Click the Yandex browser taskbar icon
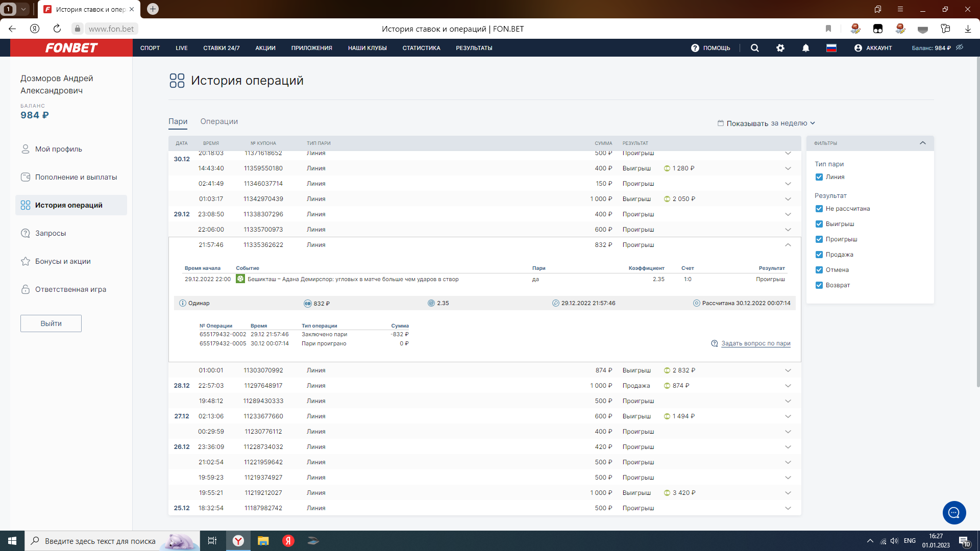The height and width of the screenshot is (551, 980). pos(238,541)
